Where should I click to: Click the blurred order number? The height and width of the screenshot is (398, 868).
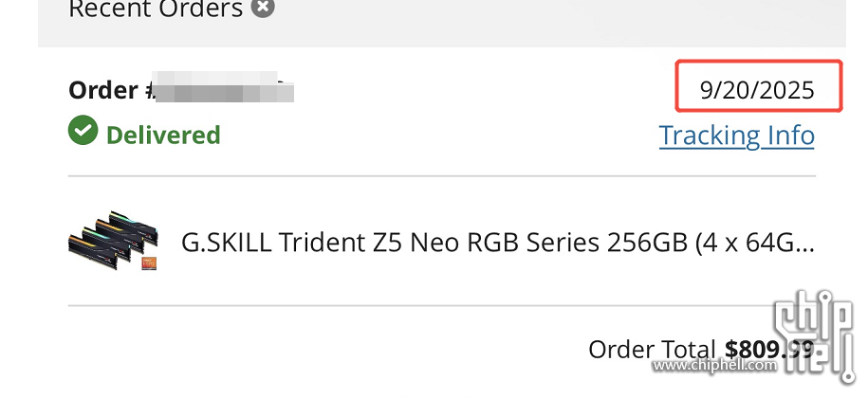point(224,91)
